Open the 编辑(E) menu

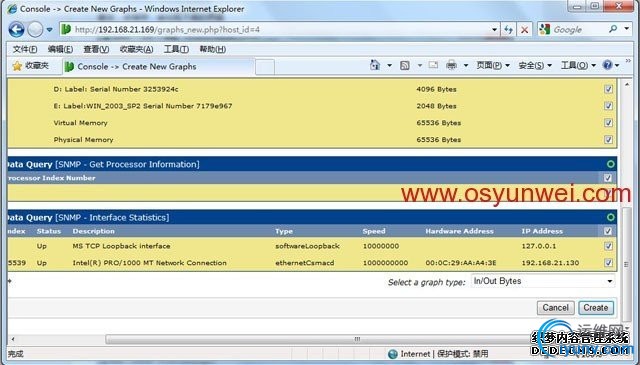click(60, 49)
